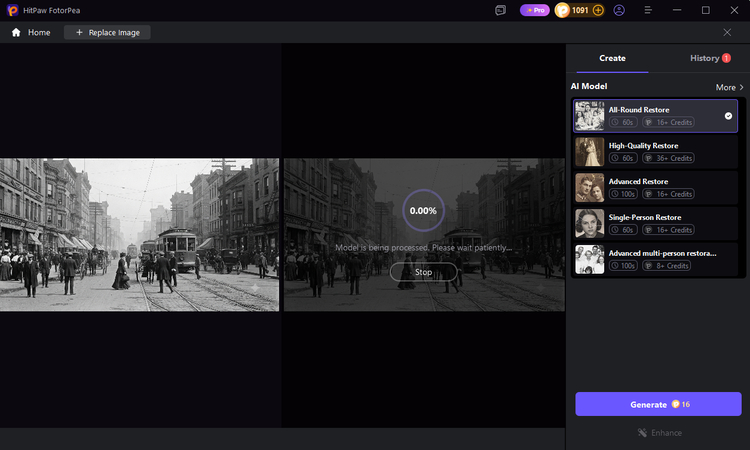Click the 0.00% circular progress indicator
This screenshot has height=450, width=750.
(423, 210)
